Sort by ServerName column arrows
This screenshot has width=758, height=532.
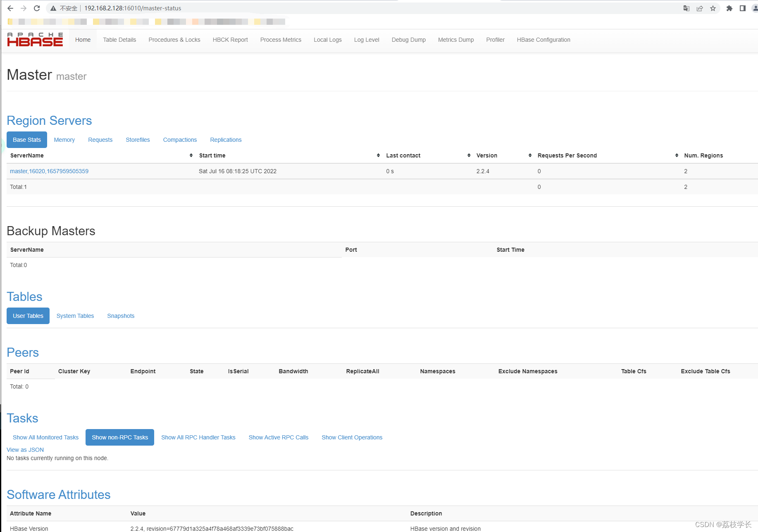tap(191, 155)
